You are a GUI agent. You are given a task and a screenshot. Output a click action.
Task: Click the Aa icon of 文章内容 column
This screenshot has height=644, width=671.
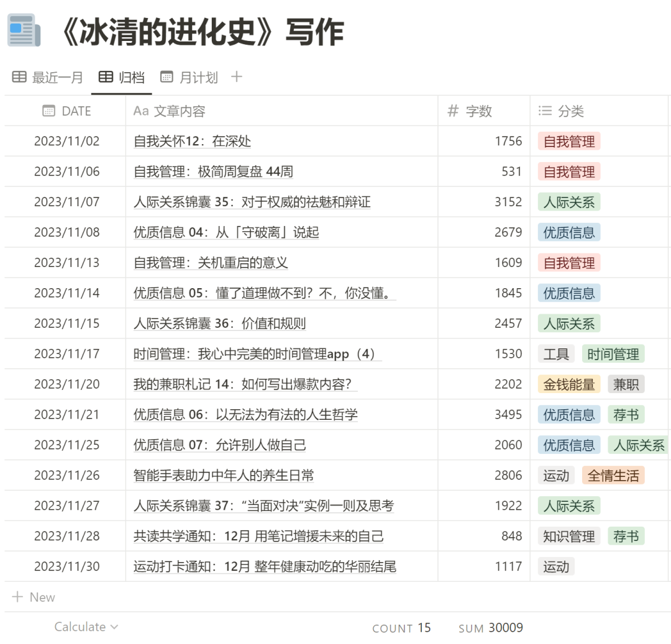pyautogui.click(x=141, y=111)
